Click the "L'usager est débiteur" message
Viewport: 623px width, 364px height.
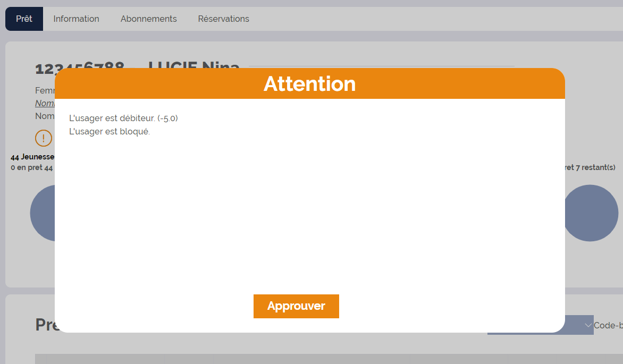point(123,118)
